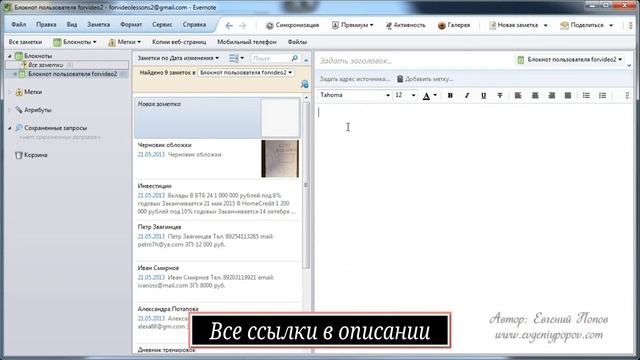Screen dimensions: 640x360
Task: Open the Файл menu
Action: tap(18, 24)
